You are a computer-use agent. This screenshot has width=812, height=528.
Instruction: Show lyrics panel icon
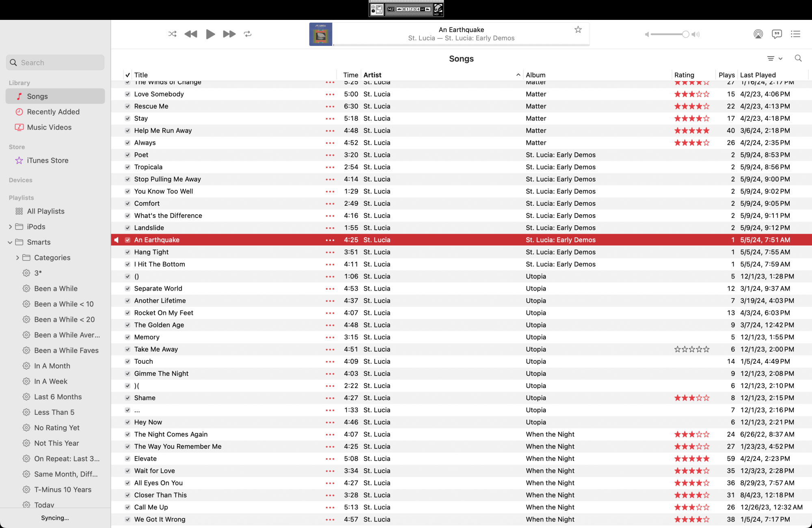(x=777, y=34)
